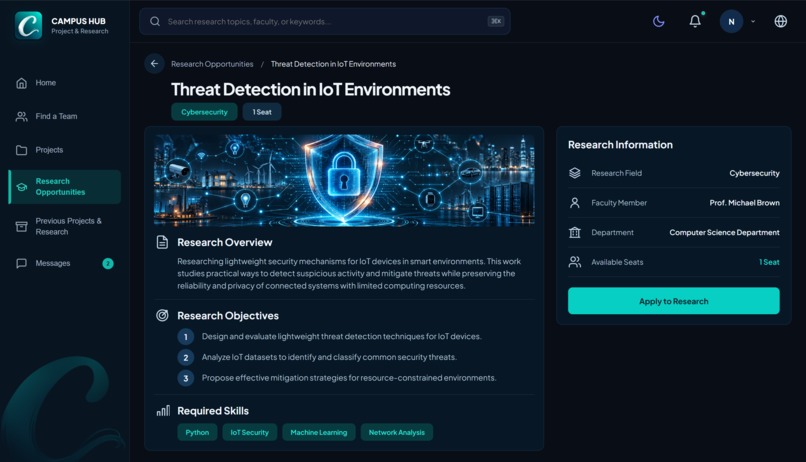Click the Machine Learning skill tag
This screenshot has width=806, height=462.
coord(319,433)
